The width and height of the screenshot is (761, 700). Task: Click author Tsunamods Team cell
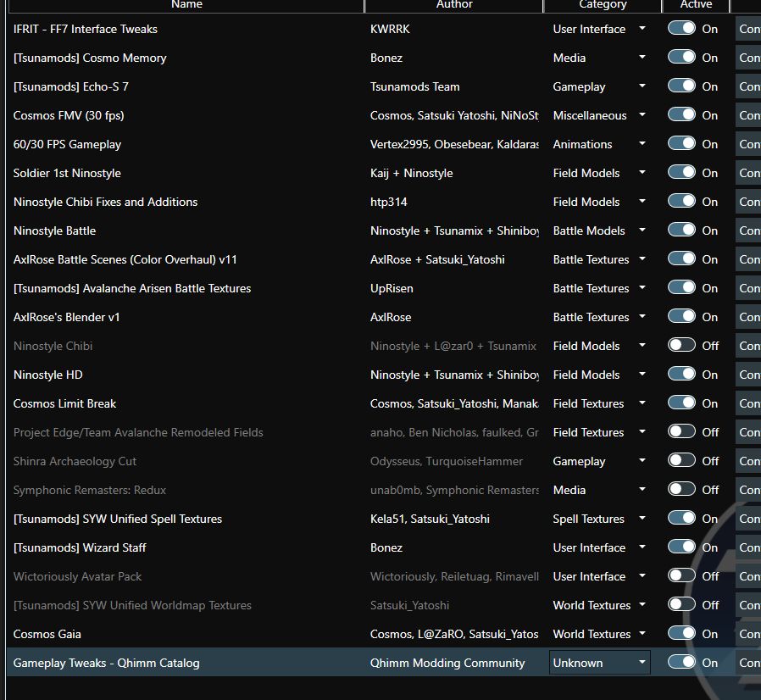coord(414,86)
